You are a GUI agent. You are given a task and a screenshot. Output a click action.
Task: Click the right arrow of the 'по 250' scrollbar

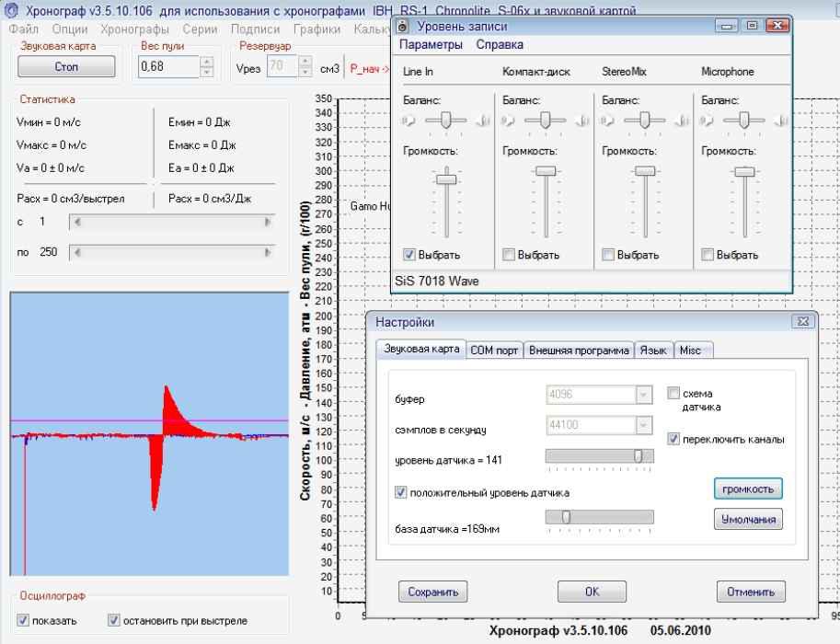click(269, 252)
